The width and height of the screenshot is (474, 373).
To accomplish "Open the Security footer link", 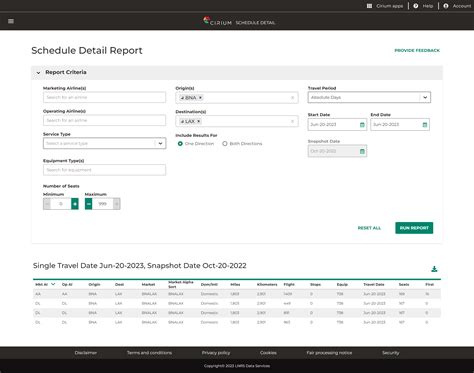I will (391, 353).
